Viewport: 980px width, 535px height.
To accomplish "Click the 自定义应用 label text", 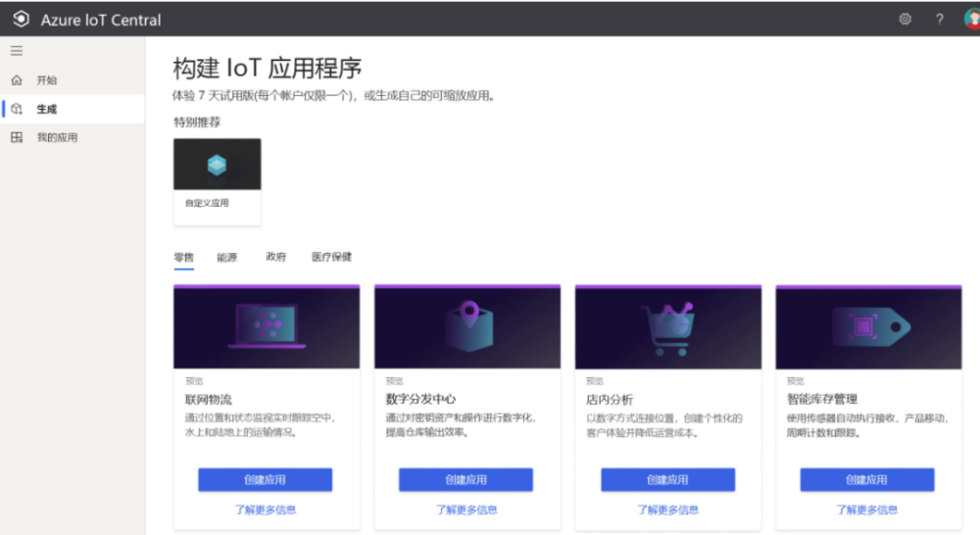I will (207, 203).
